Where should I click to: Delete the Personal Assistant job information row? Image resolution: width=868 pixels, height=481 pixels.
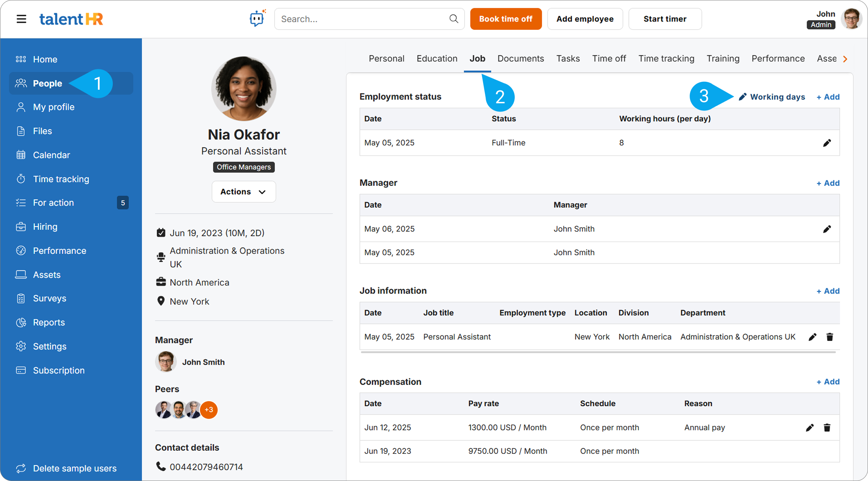point(830,337)
